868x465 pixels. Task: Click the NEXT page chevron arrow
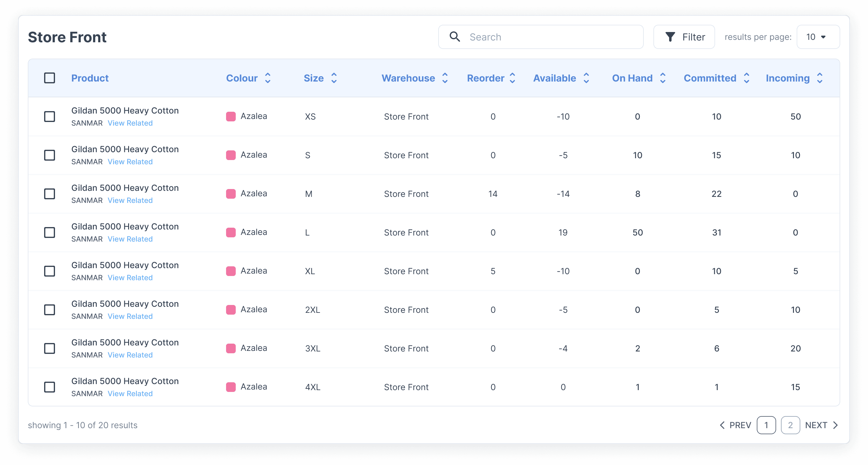(x=836, y=425)
